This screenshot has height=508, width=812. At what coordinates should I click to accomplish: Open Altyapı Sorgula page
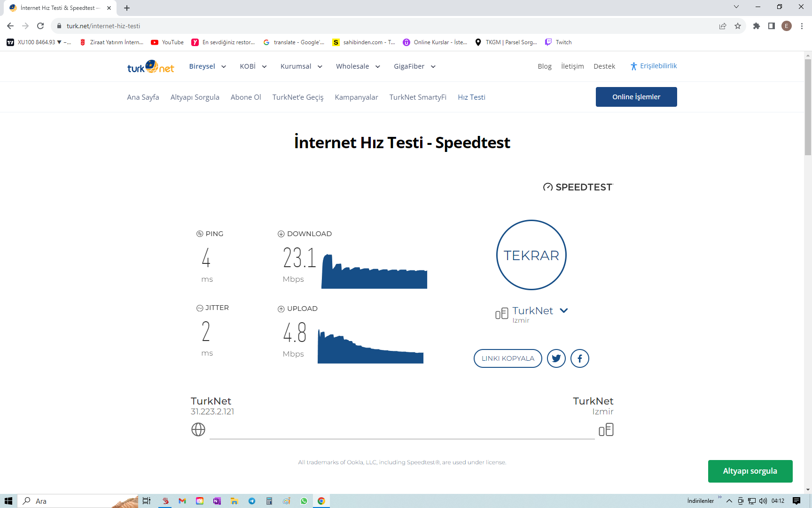195,97
